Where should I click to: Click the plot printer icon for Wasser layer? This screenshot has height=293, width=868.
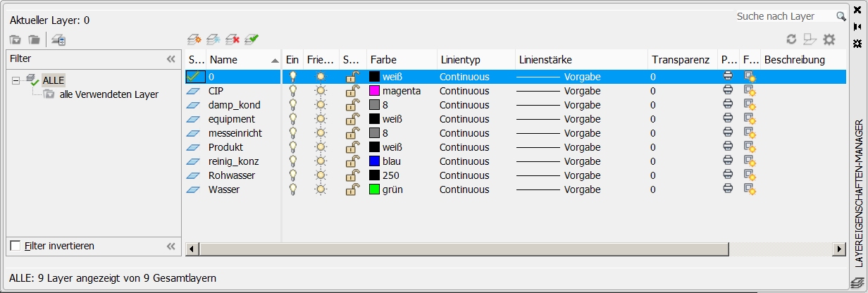[x=728, y=189]
